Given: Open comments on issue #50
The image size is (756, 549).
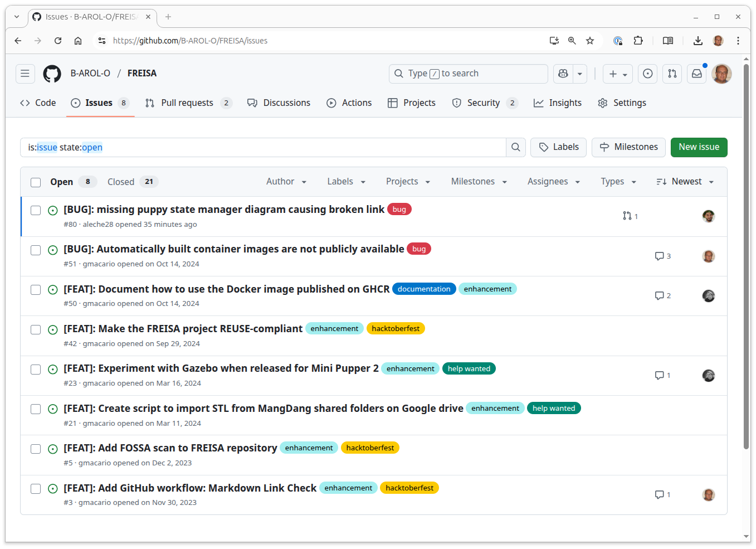Looking at the screenshot, I should [x=663, y=296].
